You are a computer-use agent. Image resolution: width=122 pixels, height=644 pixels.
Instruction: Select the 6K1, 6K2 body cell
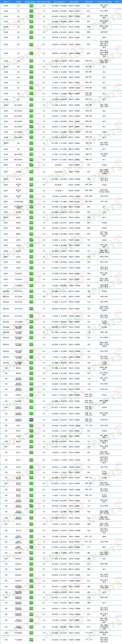pos(89,201)
